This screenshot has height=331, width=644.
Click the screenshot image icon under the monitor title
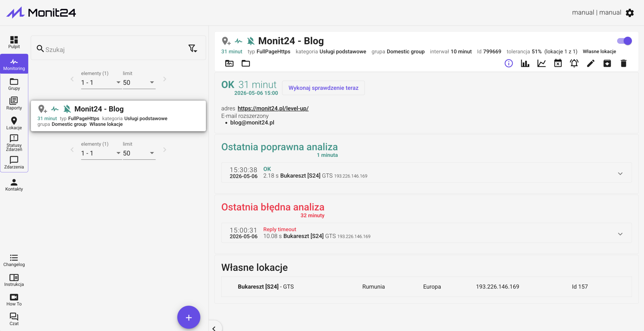229,63
